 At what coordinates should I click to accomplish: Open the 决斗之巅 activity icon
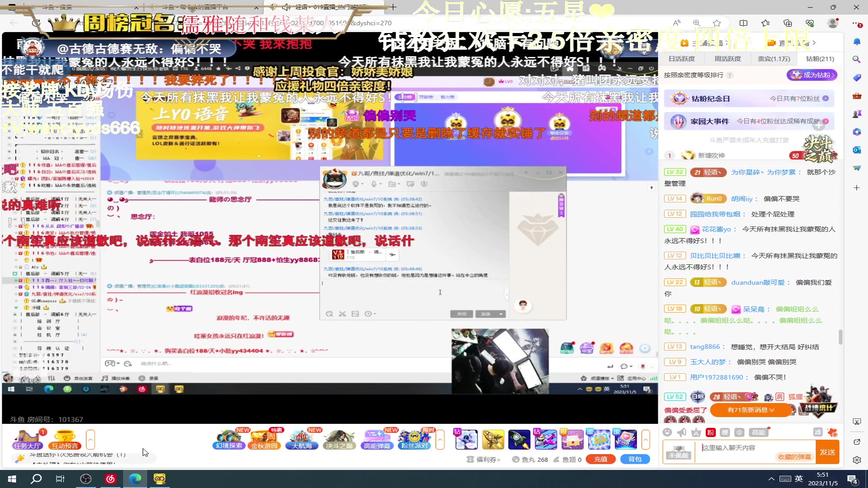pyautogui.click(x=339, y=439)
